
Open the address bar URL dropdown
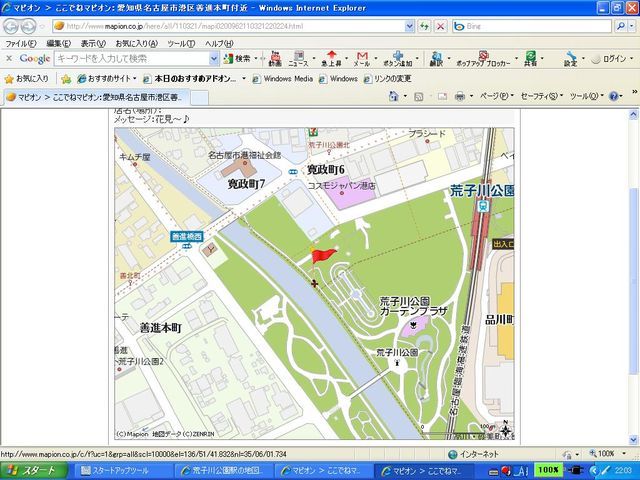406,26
